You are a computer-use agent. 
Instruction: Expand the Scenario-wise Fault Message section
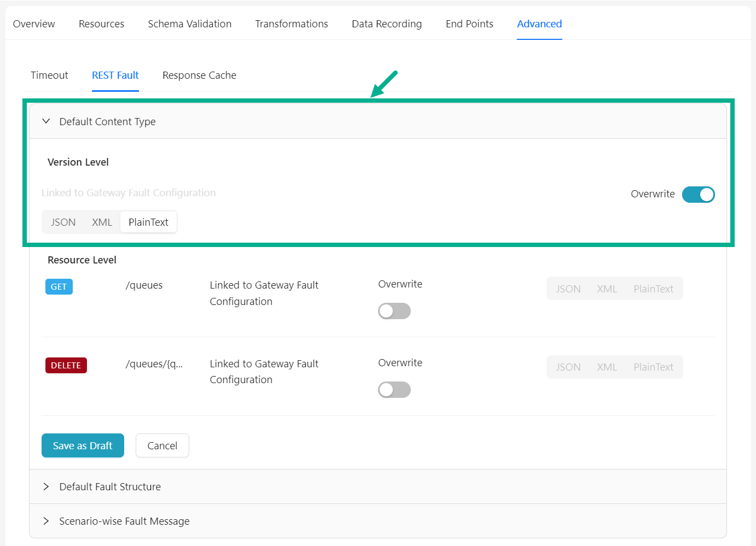tap(46, 521)
